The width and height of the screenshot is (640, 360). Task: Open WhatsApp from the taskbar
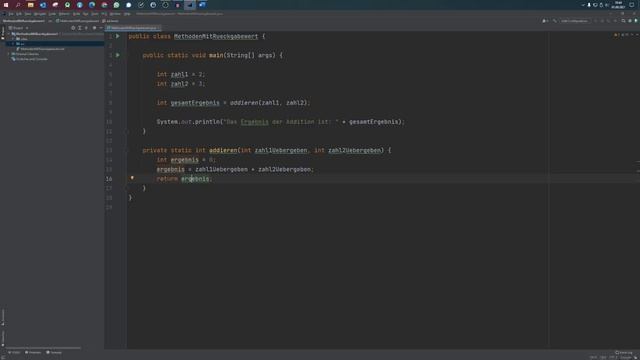click(x=116, y=5)
